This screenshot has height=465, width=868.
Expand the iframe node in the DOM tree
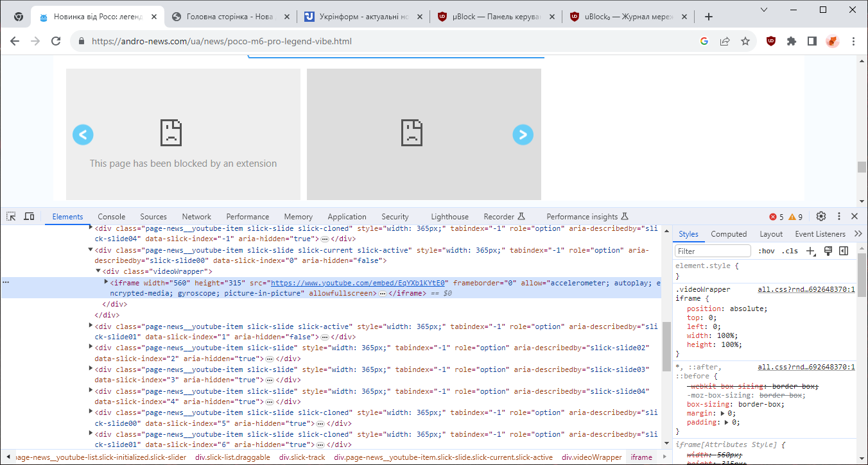point(107,282)
